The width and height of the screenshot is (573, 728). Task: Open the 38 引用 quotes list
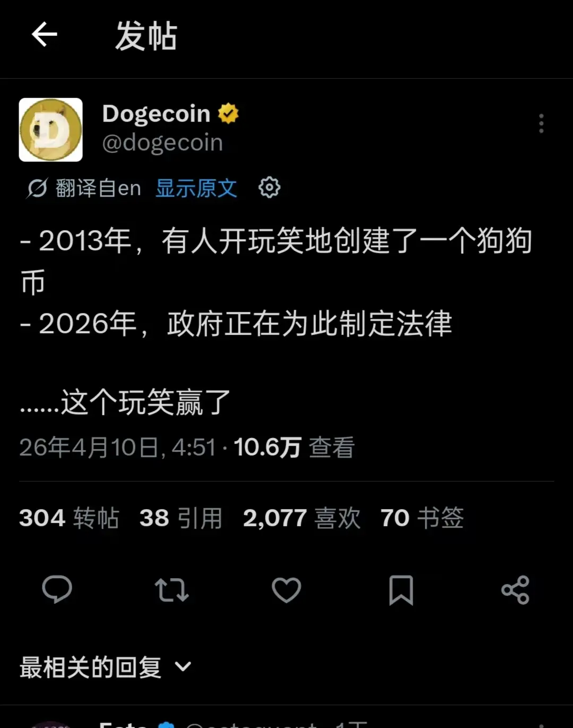tap(181, 518)
